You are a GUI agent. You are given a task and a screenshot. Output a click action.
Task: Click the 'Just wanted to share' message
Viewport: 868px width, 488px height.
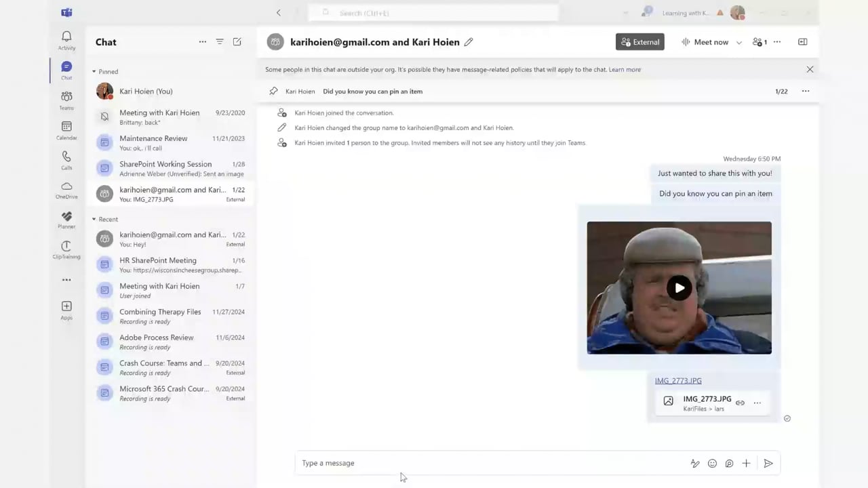click(715, 174)
